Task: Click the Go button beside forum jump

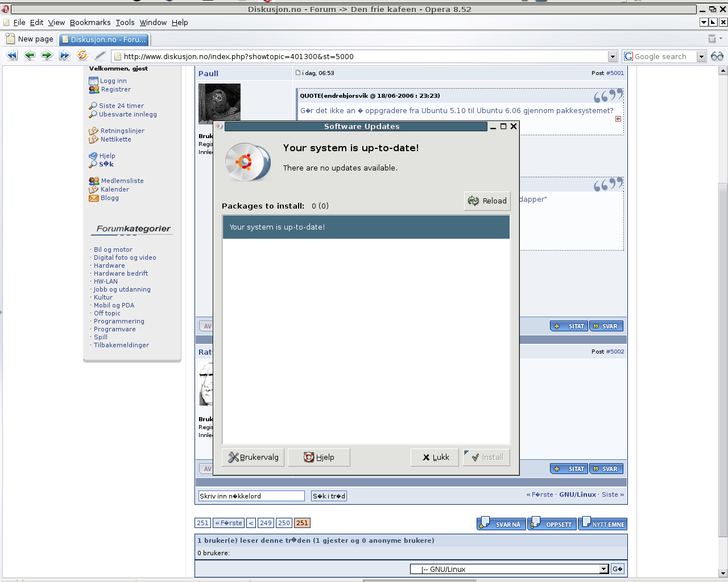Action: pyautogui.click(x=618, y=569)
